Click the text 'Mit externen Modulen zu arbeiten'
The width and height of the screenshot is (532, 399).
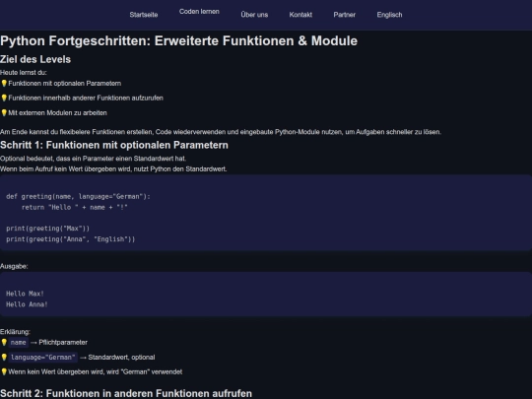pos(58,113)
